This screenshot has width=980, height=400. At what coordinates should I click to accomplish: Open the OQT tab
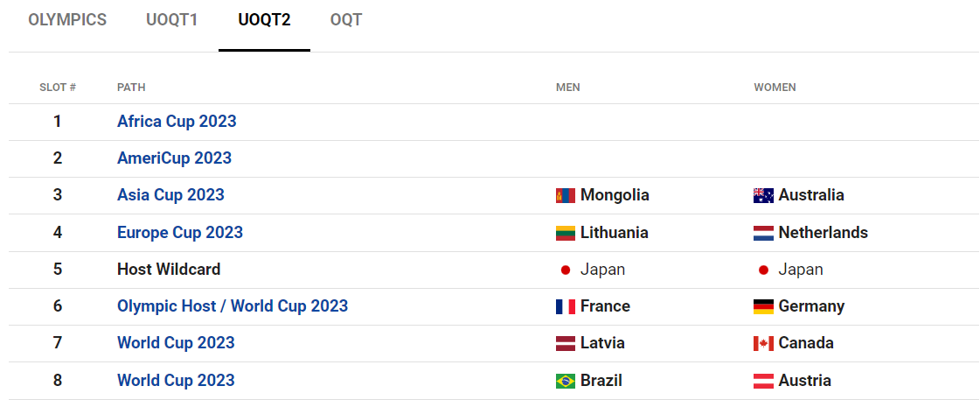tap(346, 20)
